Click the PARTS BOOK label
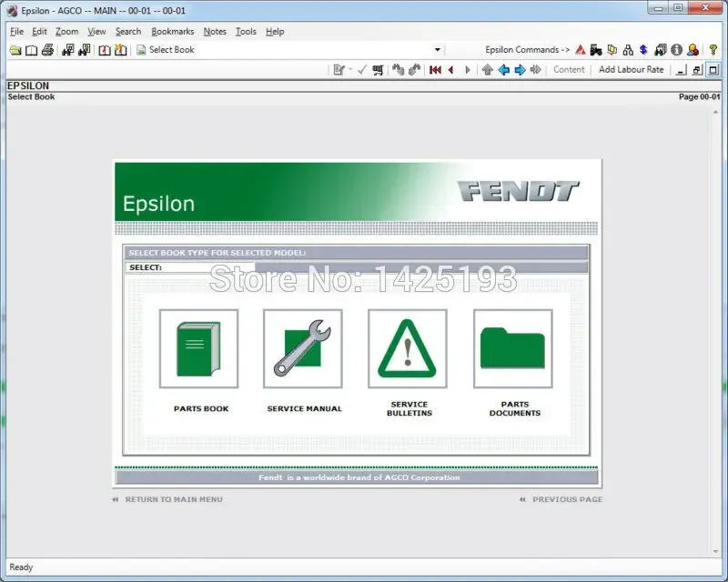This screenshot has width=728, height=582. tap(201, 409)
